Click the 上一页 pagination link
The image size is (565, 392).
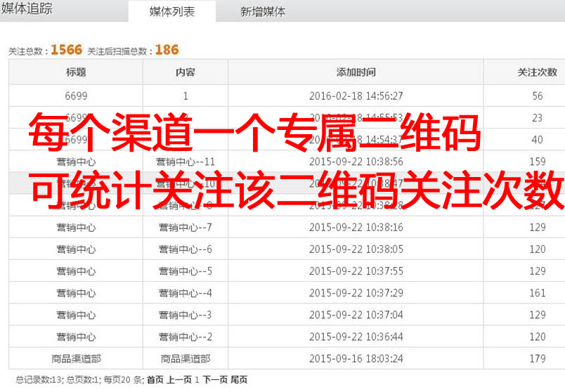178,380
